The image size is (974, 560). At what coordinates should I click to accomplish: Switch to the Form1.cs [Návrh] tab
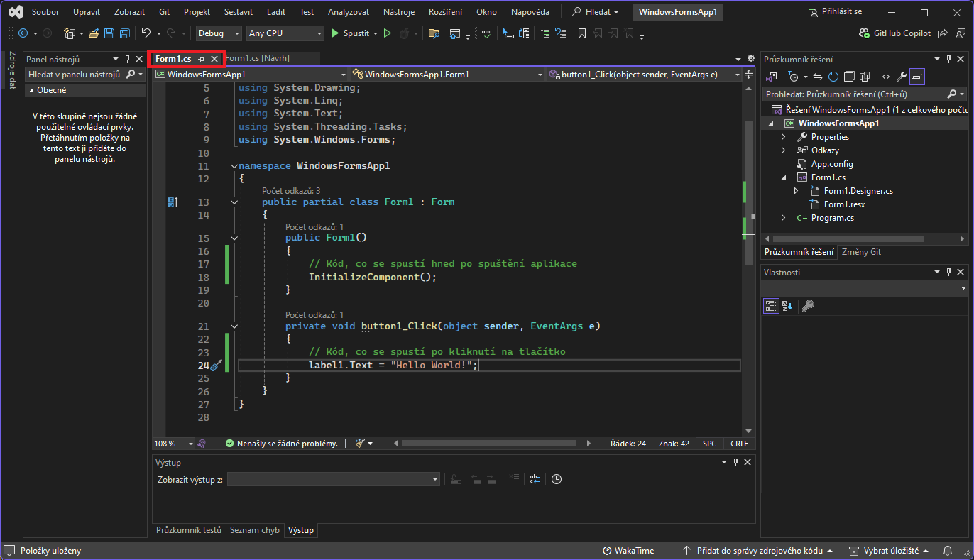tap(259, 58)
